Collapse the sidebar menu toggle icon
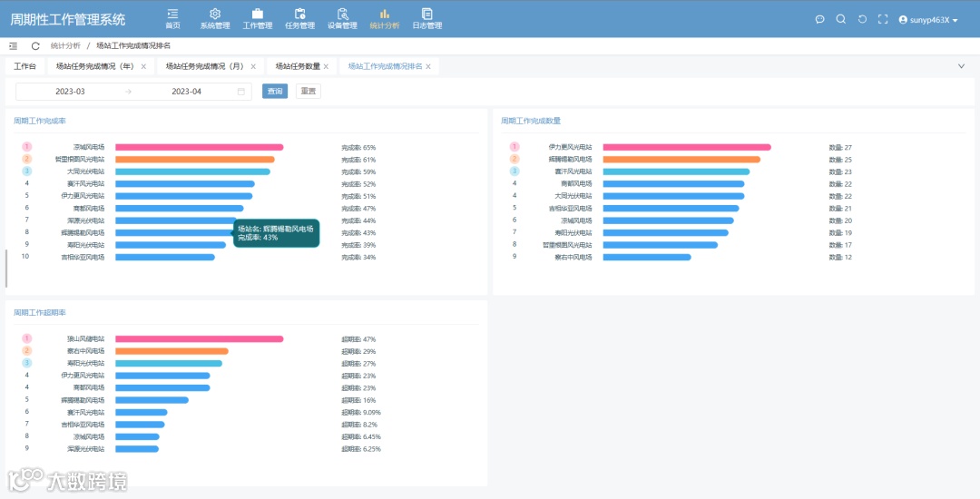The image size is (980, 499). (x=13, y=46)
